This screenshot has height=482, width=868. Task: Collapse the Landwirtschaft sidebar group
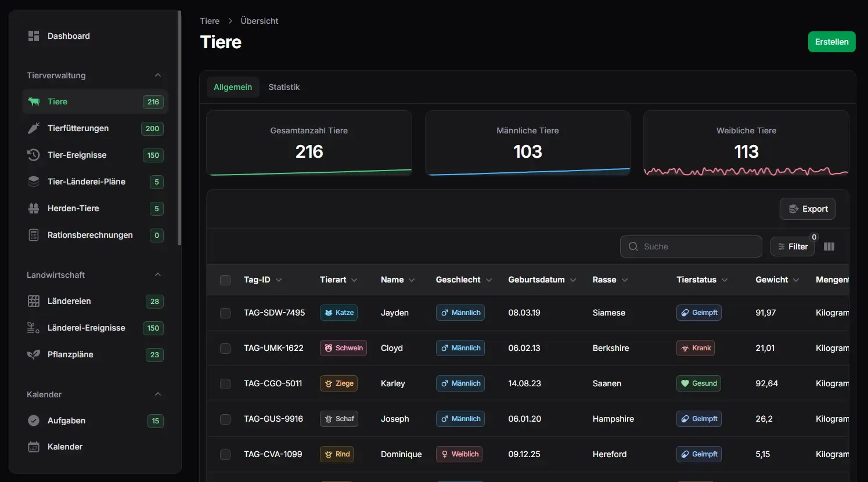click(x=157, y=275)
